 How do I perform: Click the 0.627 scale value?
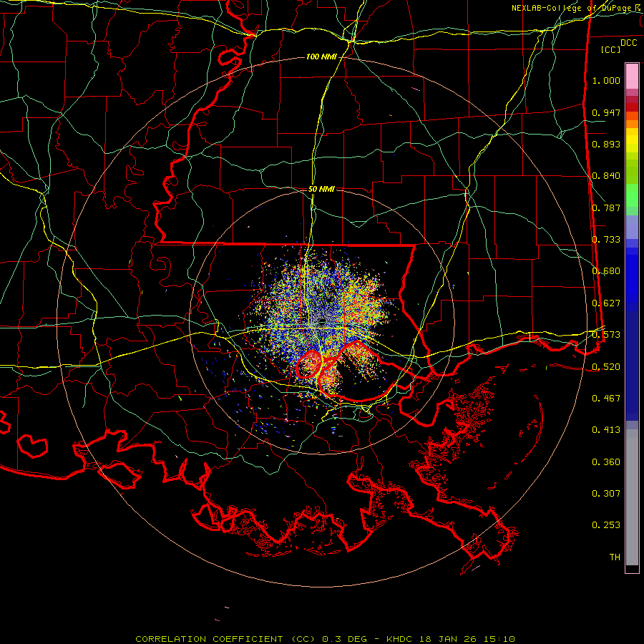[606, 303]
